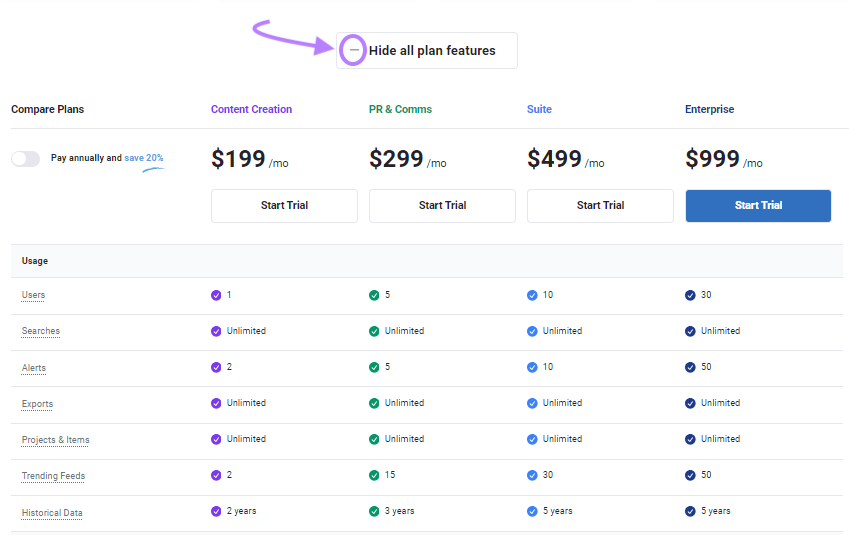Click navy checkmark in Users row
The width and height of the screenshot is (849, 535).
pos(690,295)
